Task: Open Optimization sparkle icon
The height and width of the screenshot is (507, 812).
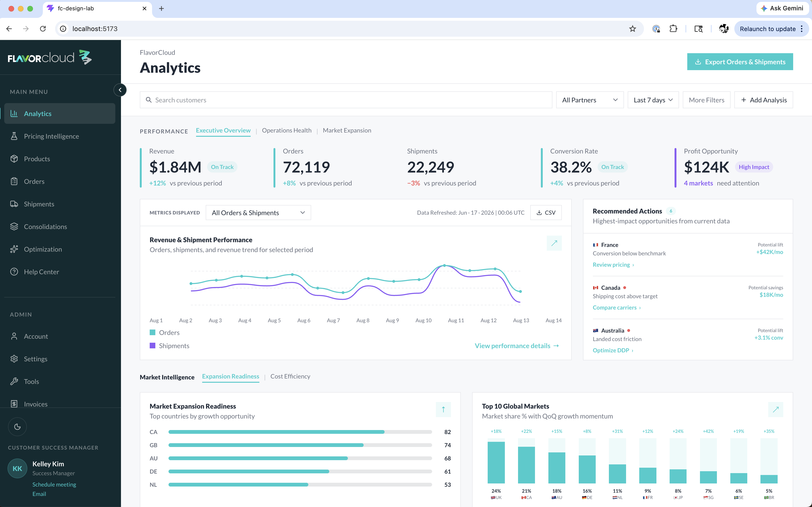Action: tap(14, 249)
